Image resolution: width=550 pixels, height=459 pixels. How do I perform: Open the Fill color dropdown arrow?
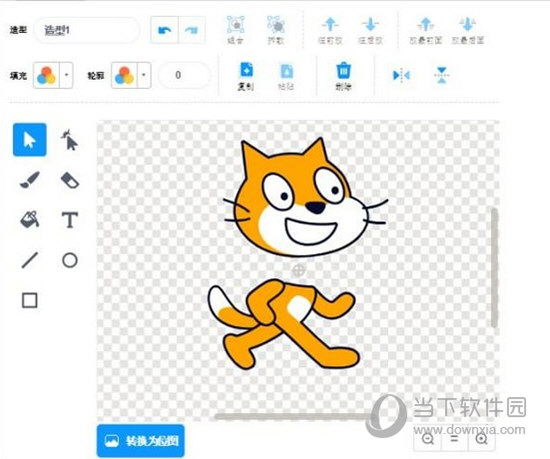tap(66, 75)
